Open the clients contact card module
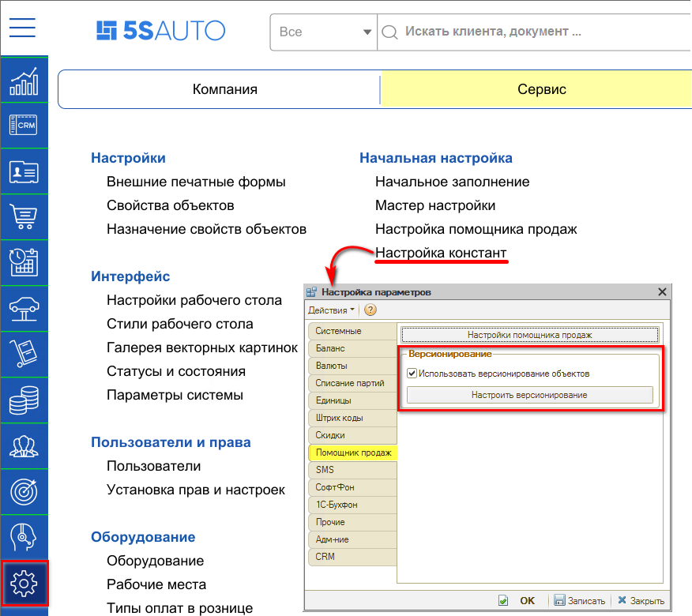692x616 pixels. coord(24,171)
